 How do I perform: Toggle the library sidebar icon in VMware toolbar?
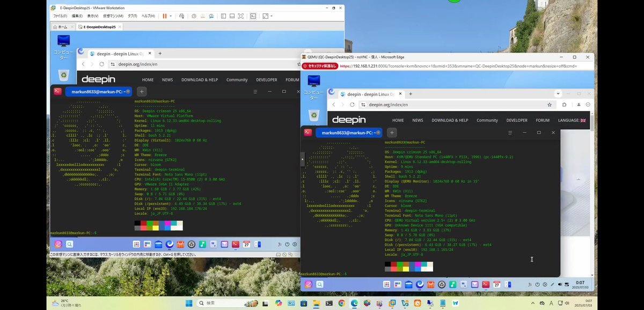click(223, 16)
